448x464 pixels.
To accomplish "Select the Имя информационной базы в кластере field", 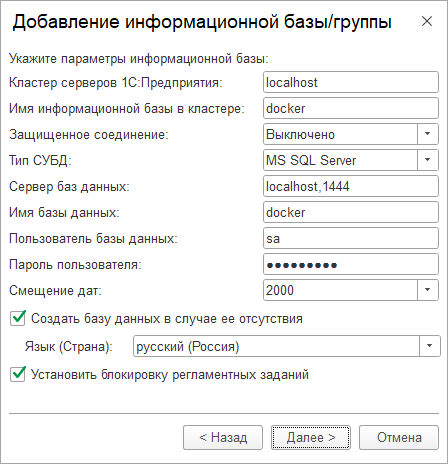I will click(351, 108).
